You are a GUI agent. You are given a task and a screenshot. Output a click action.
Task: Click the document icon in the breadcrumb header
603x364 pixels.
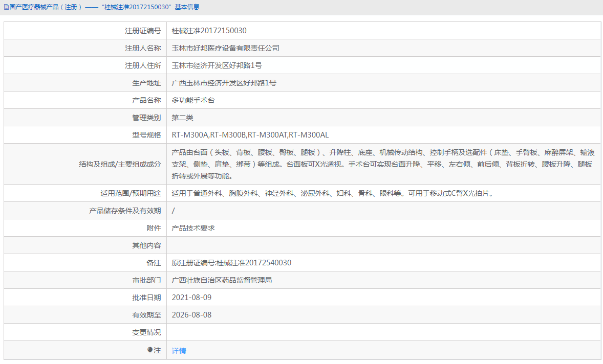click(6, 7)
